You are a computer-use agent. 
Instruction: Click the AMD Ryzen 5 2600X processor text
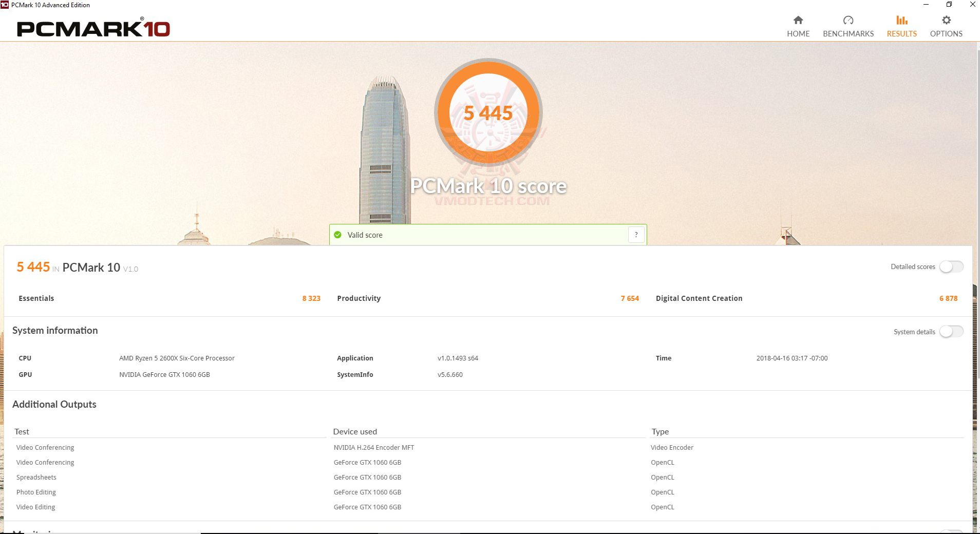(177, 358)
